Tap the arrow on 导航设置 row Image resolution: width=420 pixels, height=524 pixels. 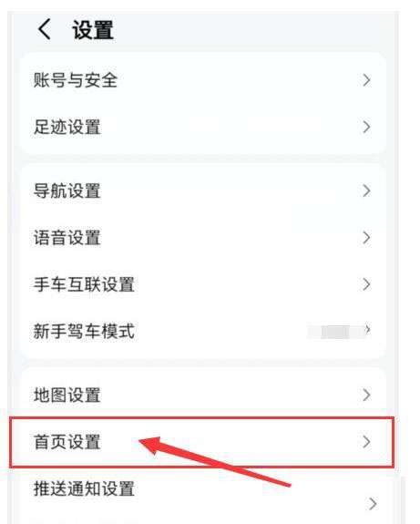[366, 190]
